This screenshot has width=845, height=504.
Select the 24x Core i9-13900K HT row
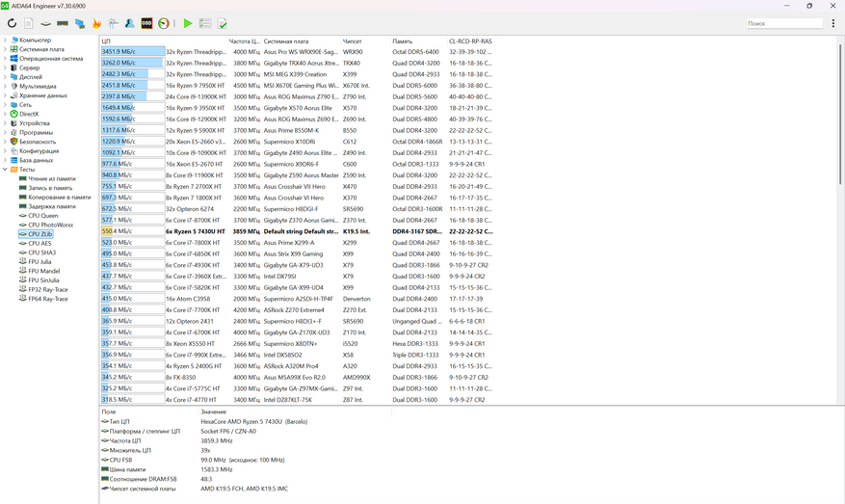click(x=297, y=96)
